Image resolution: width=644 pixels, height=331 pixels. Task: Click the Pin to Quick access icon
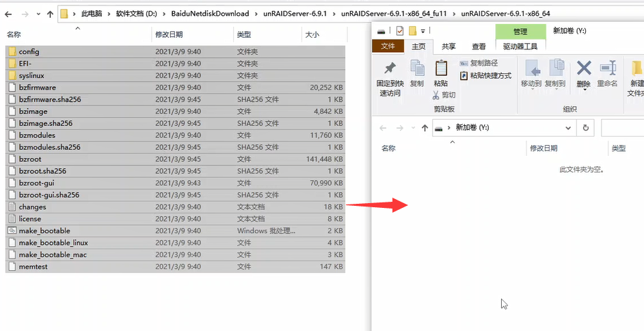390,68
